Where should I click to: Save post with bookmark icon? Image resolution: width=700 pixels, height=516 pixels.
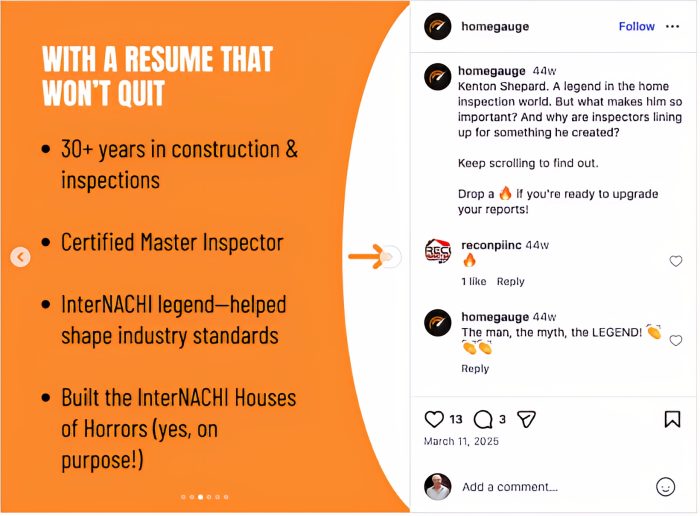point(672,420)
